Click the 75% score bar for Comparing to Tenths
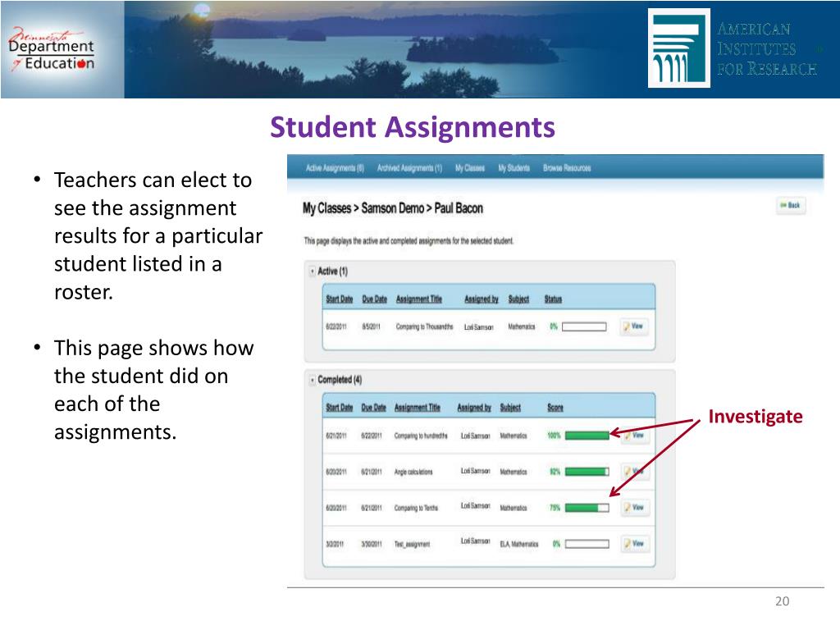The width and height of the screenshot is (840, 630). [x=587, y=508]
